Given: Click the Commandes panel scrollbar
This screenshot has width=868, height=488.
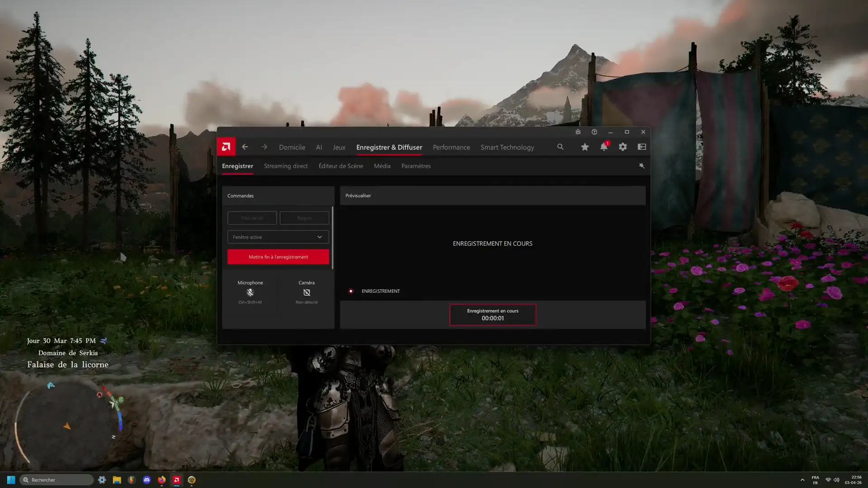Looking at the screenshot, I should (x=333, y=238).
